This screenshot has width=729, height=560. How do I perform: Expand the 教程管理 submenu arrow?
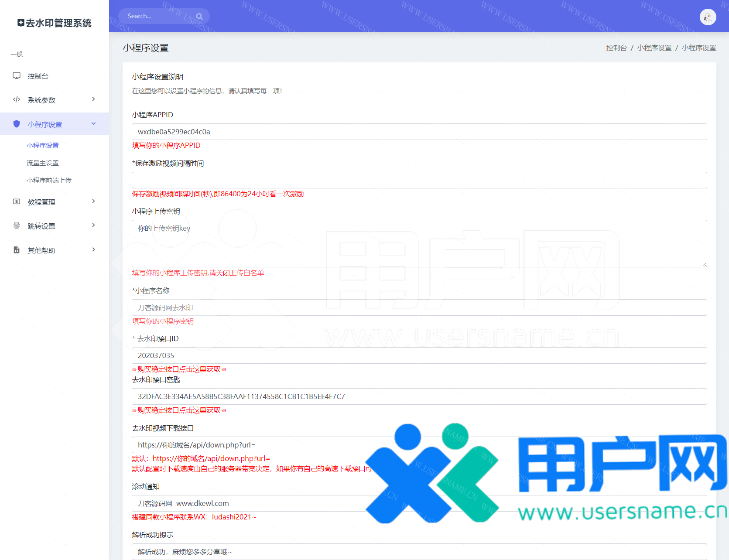(x=93, y=201)
